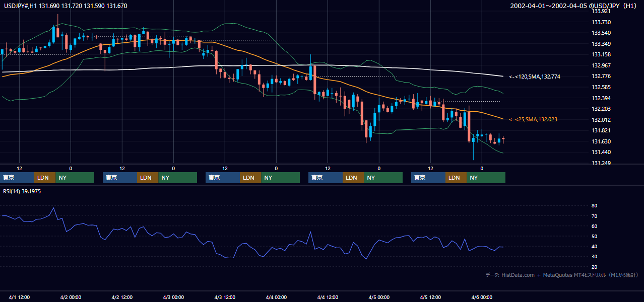644x302 pixels.
Task: Click the RSI scale value 30
Action: (x=595, y=257)
